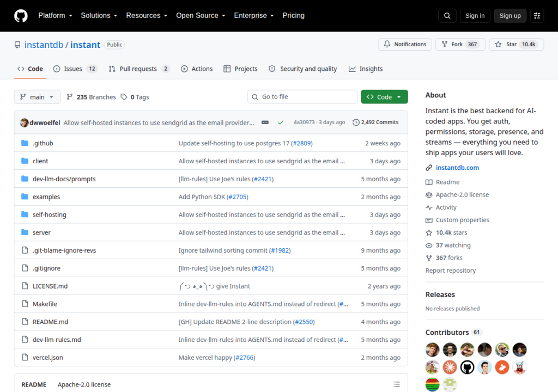Click the green commit status checkmark
The image size is (558, 392).
pos(281,122)
